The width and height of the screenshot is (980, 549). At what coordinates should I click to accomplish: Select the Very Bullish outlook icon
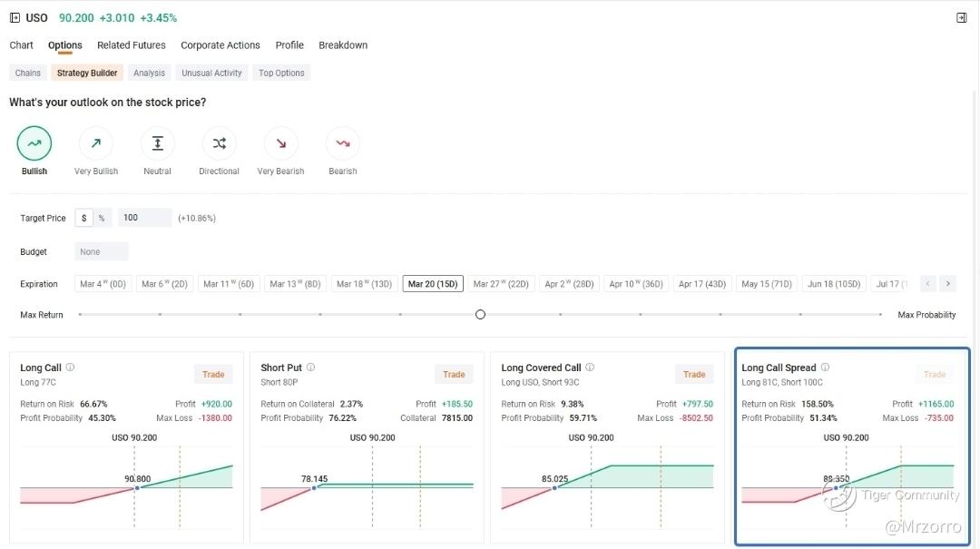click(95, 143)
